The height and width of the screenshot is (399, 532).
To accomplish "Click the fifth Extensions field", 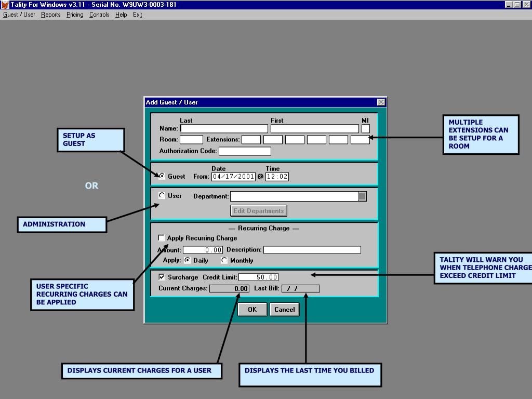I will click(x=338, y=139).
